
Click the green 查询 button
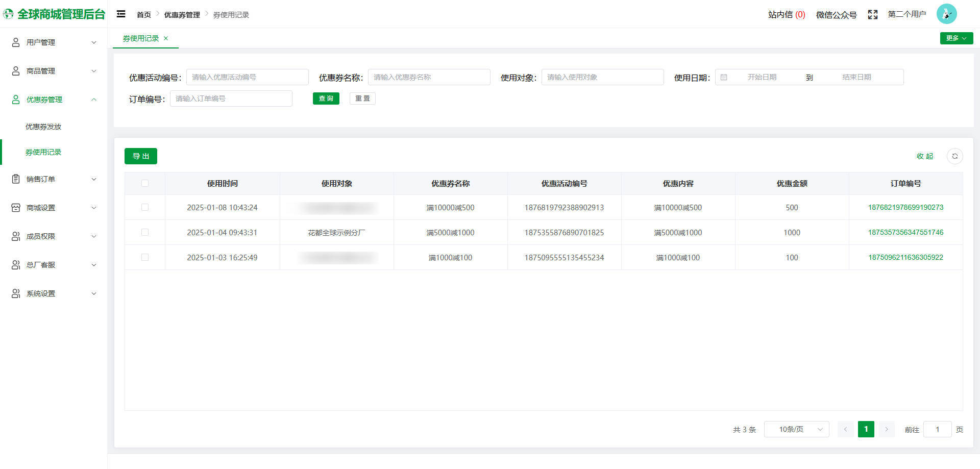(x=326, y=98)
